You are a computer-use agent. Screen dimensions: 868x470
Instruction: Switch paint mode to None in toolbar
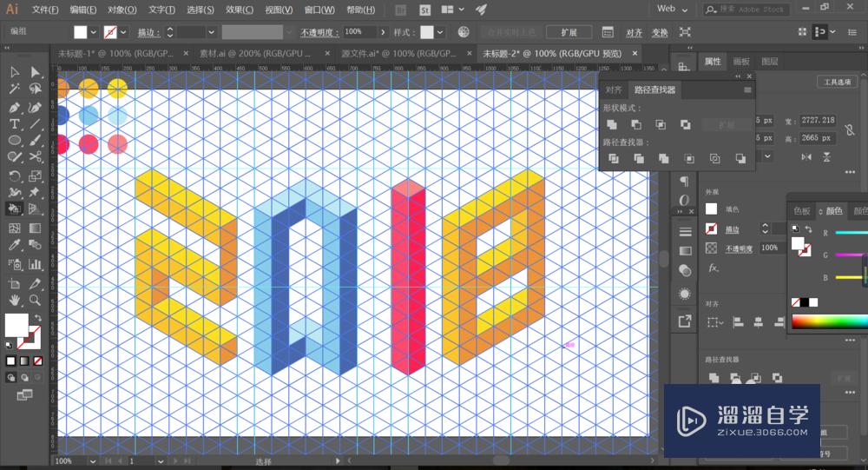pyautogui.click(x=38, y=361)
